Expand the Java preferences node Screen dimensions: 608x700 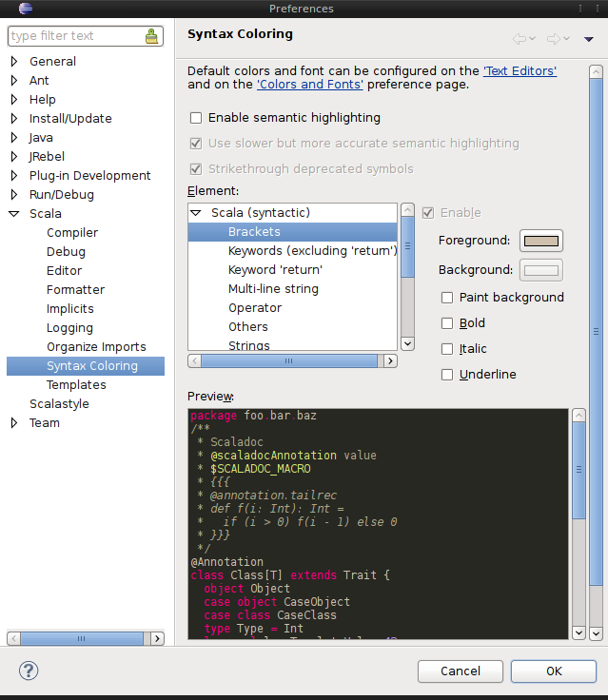coord(14,138)
